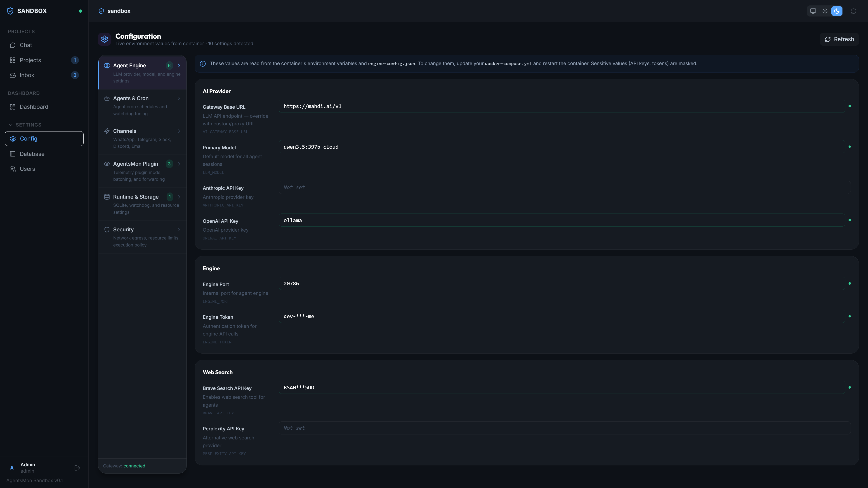The image size is (868, 488).
Task: Click the Channels lightning icon
Action: pos(106,131)
